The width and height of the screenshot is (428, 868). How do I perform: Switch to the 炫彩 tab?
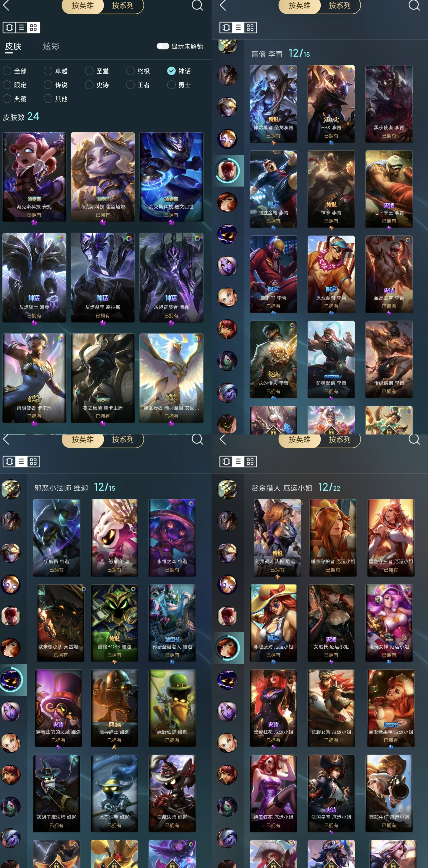[x=51, y=46]
